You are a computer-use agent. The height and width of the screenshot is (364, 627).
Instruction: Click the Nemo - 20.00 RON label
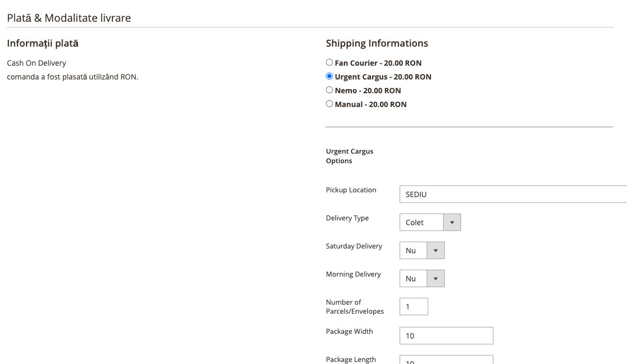point(368,91)
